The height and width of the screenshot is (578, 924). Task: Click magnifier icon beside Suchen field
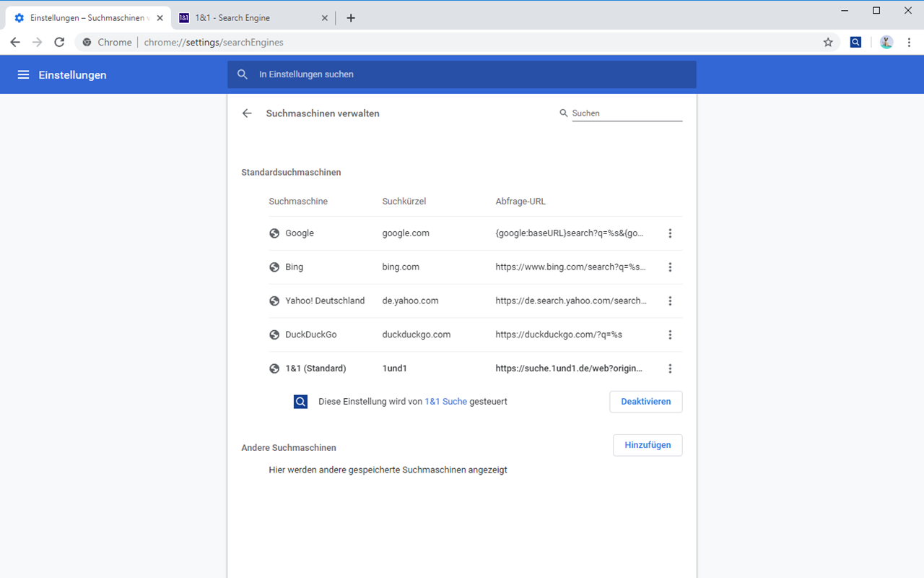point(564,113)
